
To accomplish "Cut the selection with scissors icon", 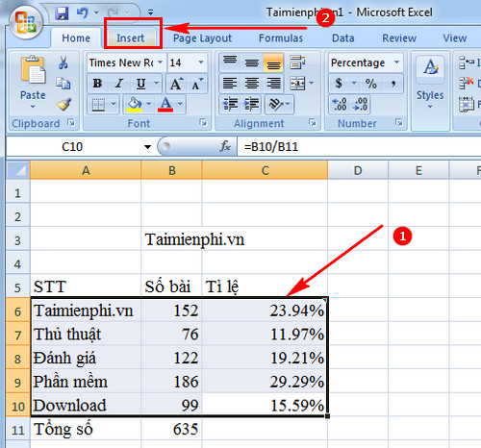I will coord(63,62).
